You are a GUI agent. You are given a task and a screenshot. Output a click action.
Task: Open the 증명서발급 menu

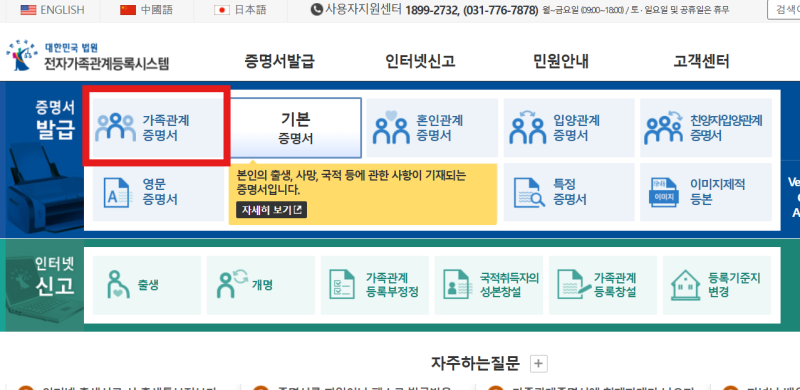point(280,61)
